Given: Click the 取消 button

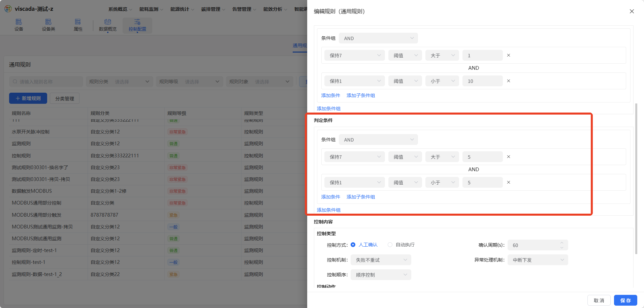Looking at the screenshot, I should point(599,300).
